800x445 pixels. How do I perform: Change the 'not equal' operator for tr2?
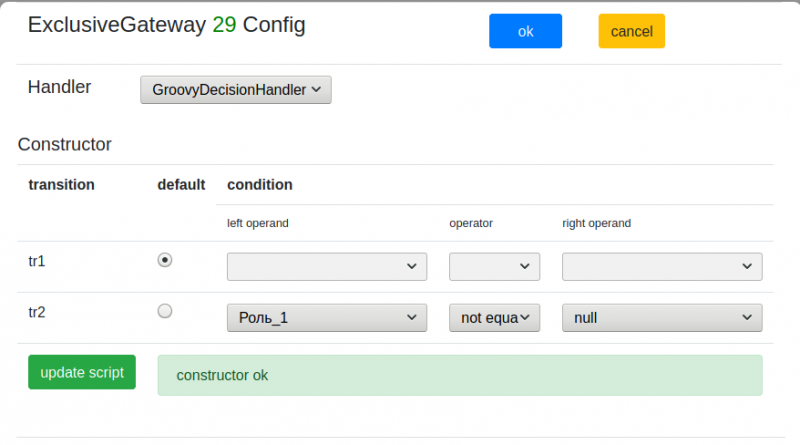point(494,318)
